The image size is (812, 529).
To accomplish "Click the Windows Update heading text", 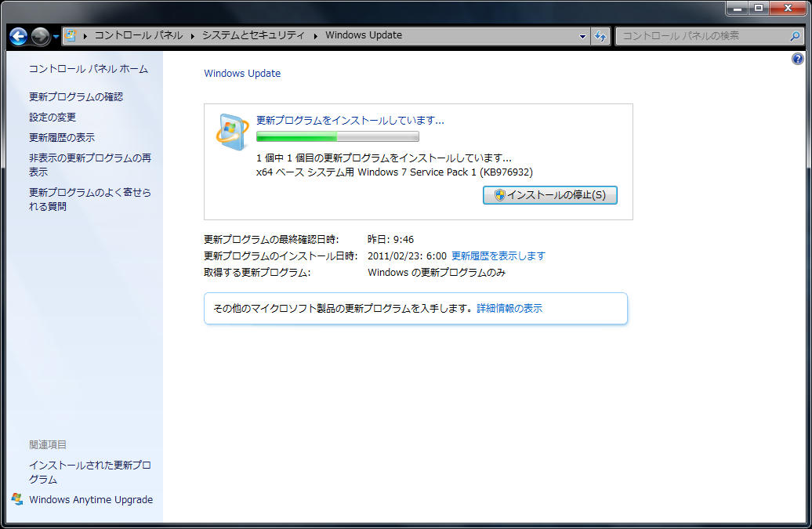I will point(242,74).
